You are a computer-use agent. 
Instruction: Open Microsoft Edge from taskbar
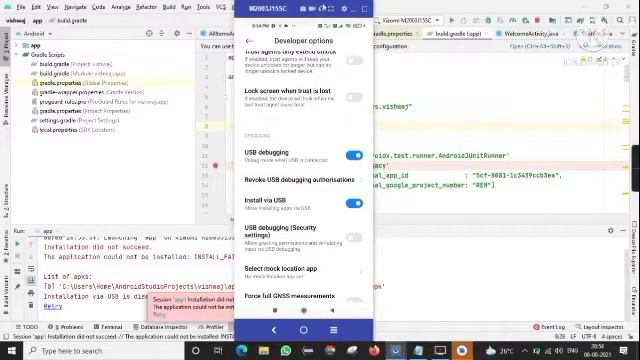(x=242, y=351)
